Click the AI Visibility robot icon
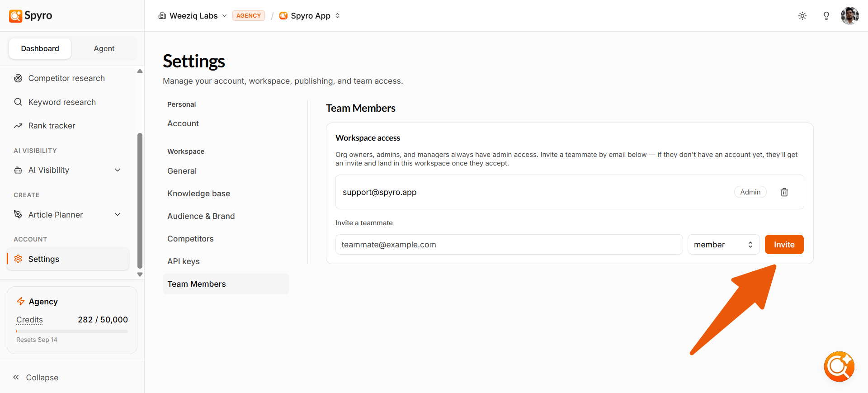This screenshot has width=868, height=393. coord(18,170)
